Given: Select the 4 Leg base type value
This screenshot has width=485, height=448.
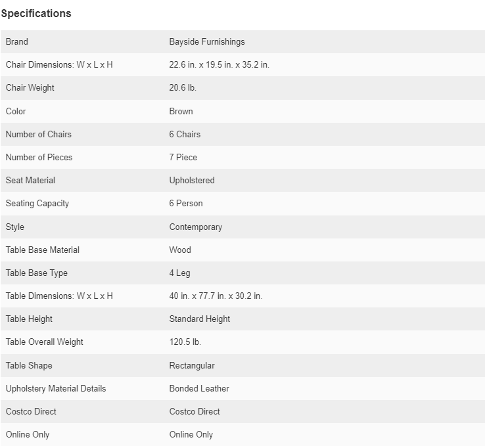Looking at the screenshot, I should pos(179,273).
